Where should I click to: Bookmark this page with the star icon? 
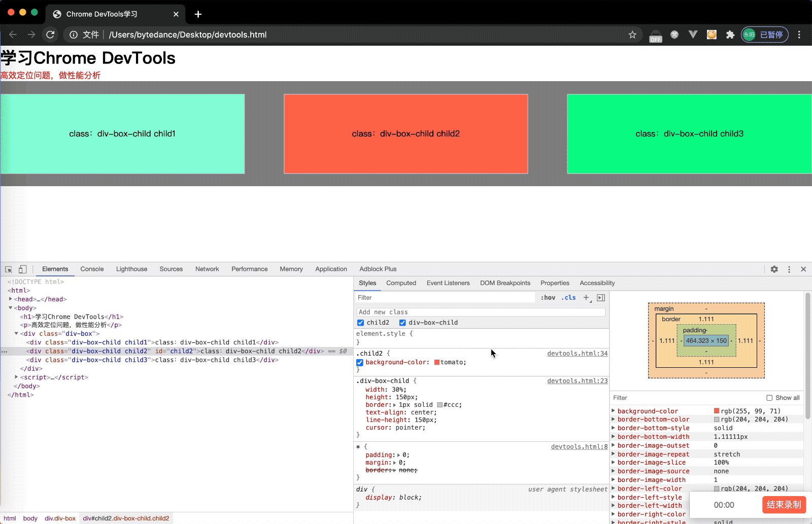(x=632, y=34)
